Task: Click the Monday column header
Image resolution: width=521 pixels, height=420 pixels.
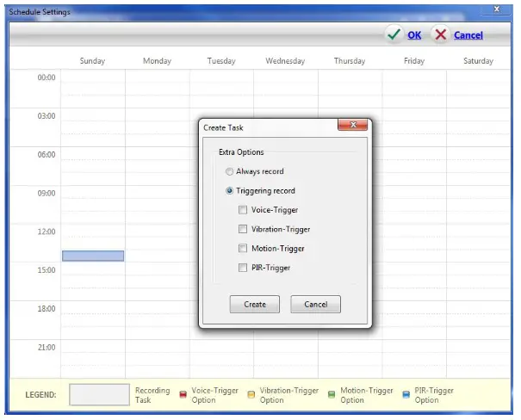Action: point(158,61)
